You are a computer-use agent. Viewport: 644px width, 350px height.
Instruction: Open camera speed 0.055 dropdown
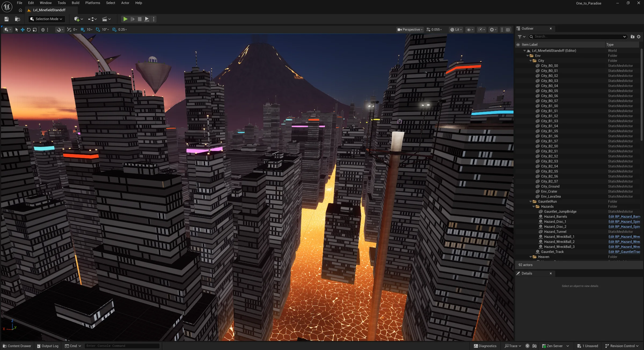(434, 30)
